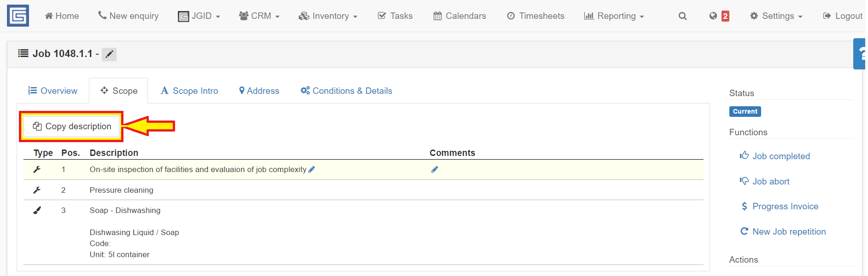Expand the JGID dropdown menu
Viewport: 868px width, 276px height.
tap(199, 16)
